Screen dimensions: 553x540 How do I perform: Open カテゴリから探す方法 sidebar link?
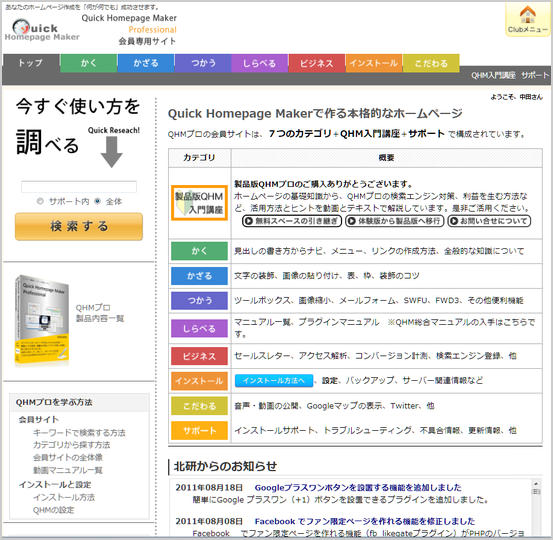point(72,445)
